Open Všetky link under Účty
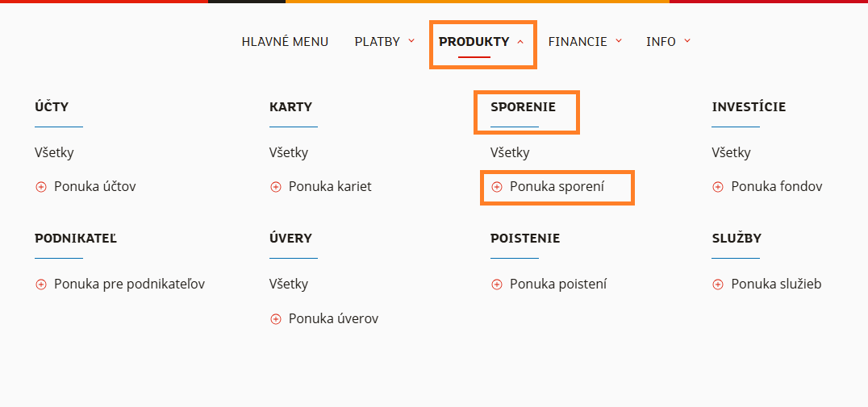The height and width of the screenshot is (407, 868). coord(54,152)
